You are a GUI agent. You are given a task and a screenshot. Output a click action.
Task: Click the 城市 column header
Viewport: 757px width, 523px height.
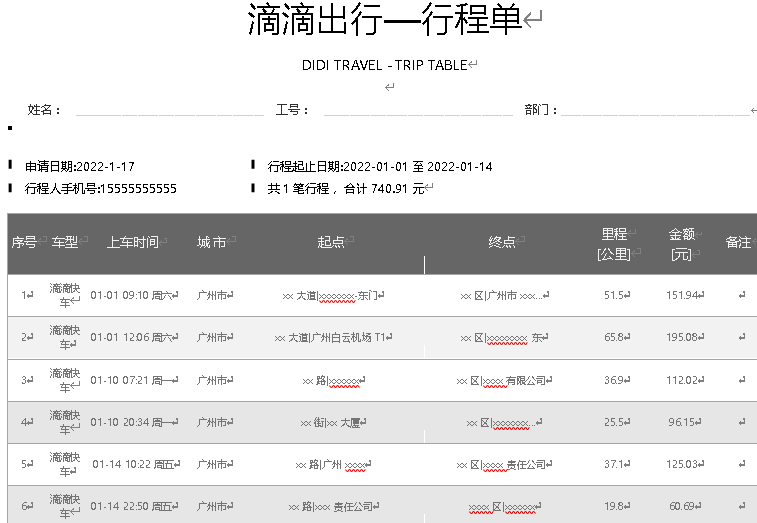pos(211,242)
